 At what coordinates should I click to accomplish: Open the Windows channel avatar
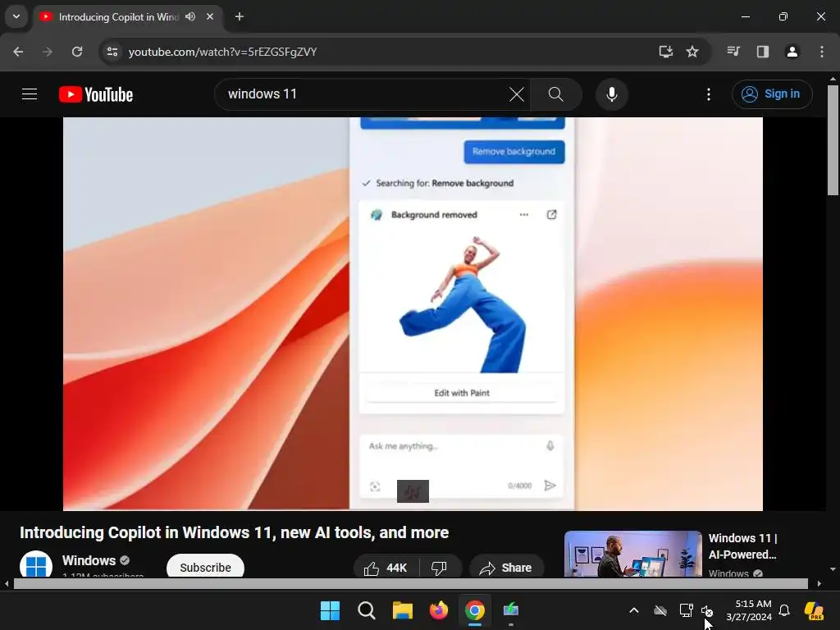[x=36, y=564]
